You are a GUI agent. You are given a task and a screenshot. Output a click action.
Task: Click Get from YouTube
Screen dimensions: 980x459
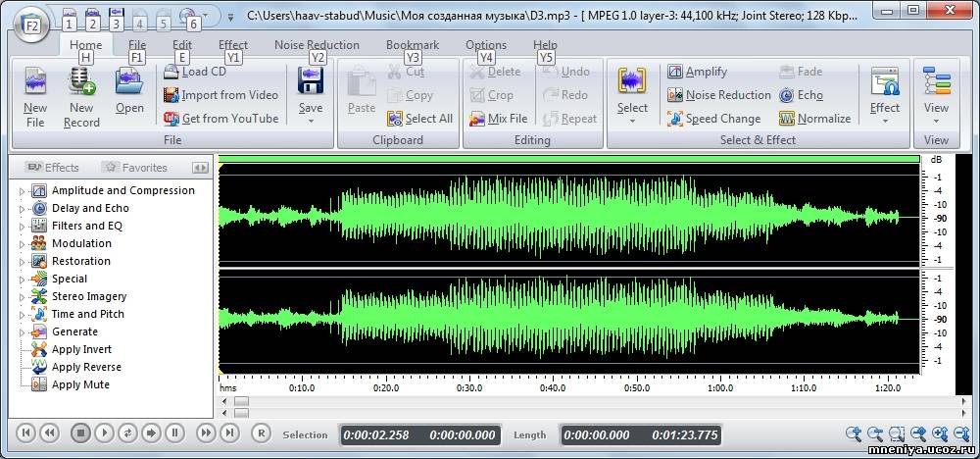coord(220,119)
